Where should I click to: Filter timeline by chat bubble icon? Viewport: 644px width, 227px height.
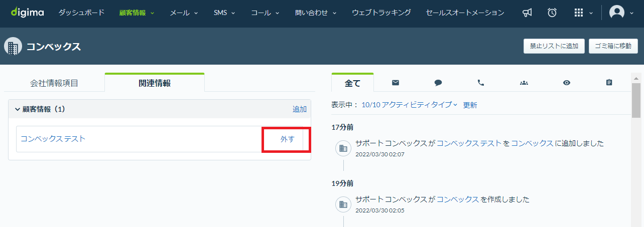(x=438, y=83)
